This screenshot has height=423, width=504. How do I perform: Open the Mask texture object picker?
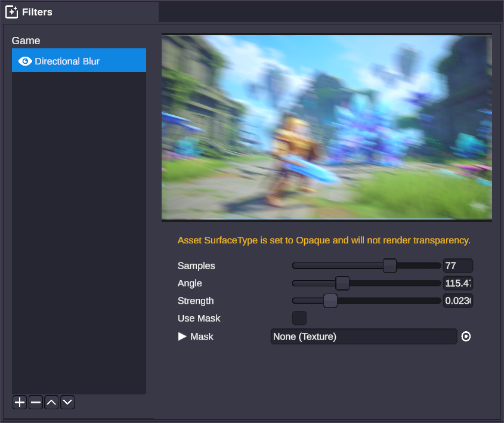pyautogui.click(x=466, y=336)
